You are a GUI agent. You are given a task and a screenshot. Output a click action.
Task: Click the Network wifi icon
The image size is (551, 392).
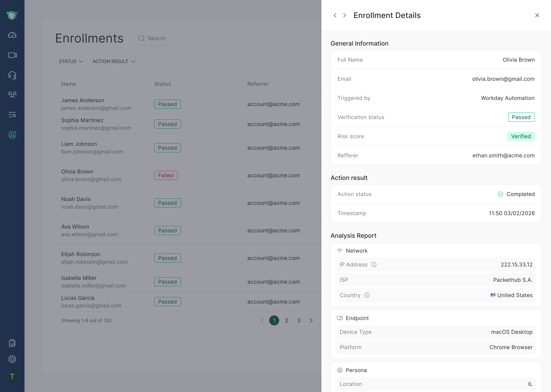coord(340,251)
